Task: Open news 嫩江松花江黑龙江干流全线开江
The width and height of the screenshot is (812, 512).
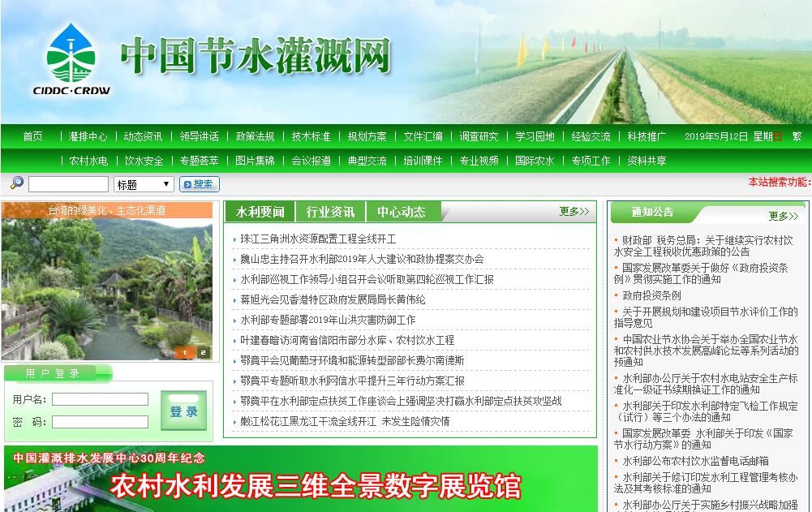Action: (345, 421)
